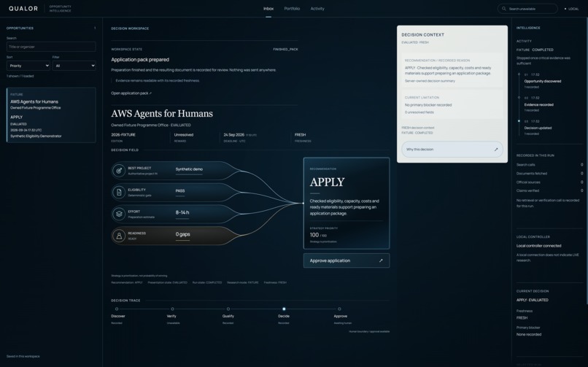Click the AWS Agents for Humans main heading

[162, 114]
